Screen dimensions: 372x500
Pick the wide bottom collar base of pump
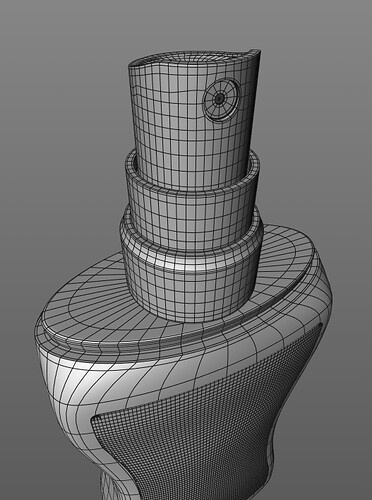(192, 267)
